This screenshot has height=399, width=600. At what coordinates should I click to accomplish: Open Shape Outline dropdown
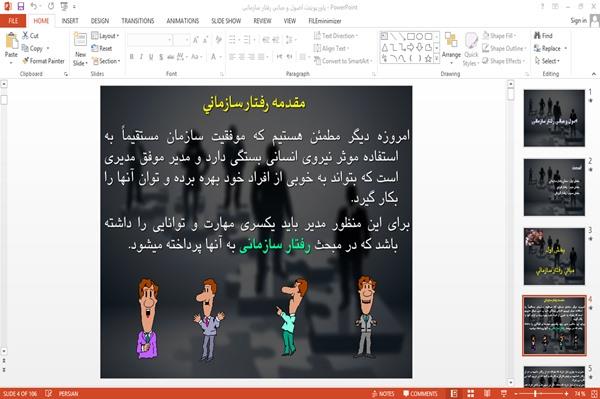point(504,48)
